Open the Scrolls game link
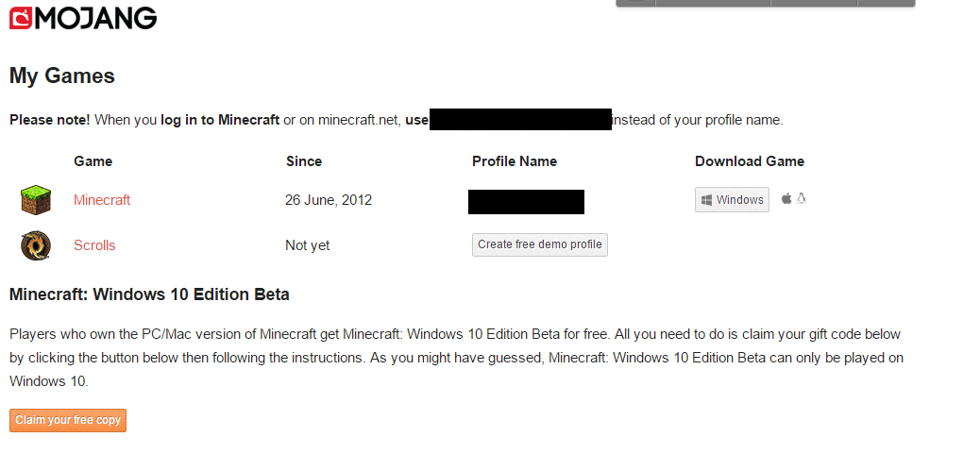Screen dimensions: 980x454 click(94, 245)
